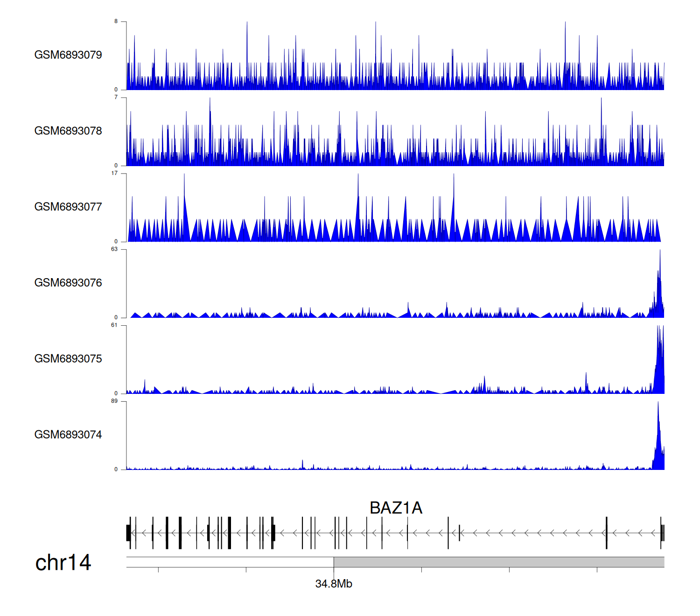Screen dimensions: 700x616
Task: Click the gray shaded region of chromosome bar
Action: pyautogui.click(x=498, y=562)
